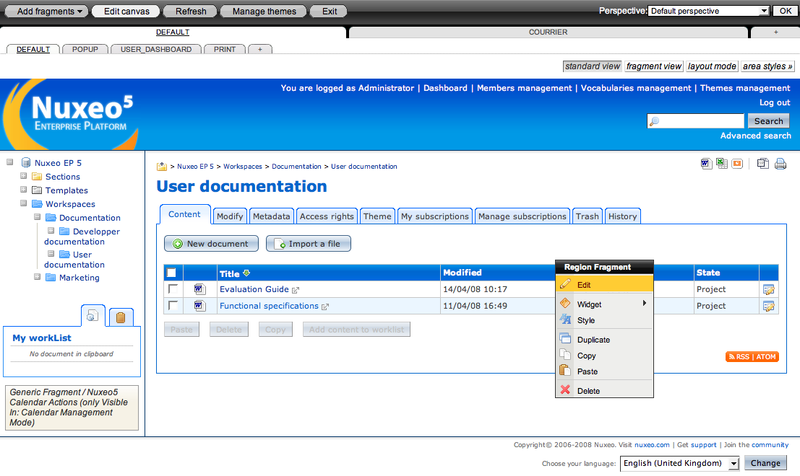The image size is (800, 476).
Task: Click the home icon in the breadcrumb
Action: (x=162, y=166)
